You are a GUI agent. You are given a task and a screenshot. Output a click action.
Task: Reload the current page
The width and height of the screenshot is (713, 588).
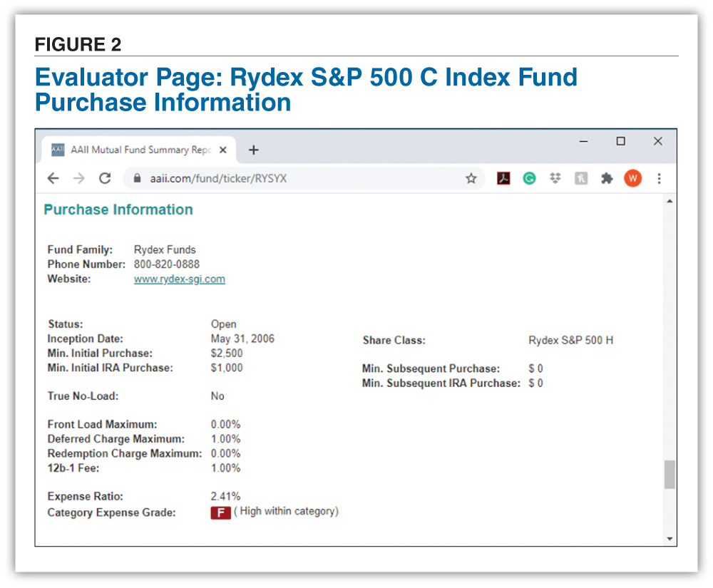pyautogui.click(x=105, y=178)
